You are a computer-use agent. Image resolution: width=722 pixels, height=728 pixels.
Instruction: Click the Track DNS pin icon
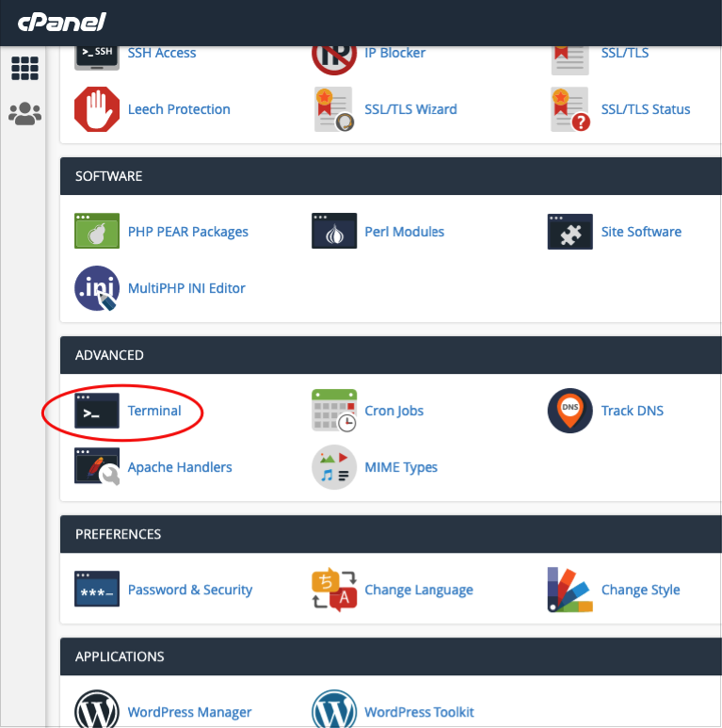[x=570, y=411]
